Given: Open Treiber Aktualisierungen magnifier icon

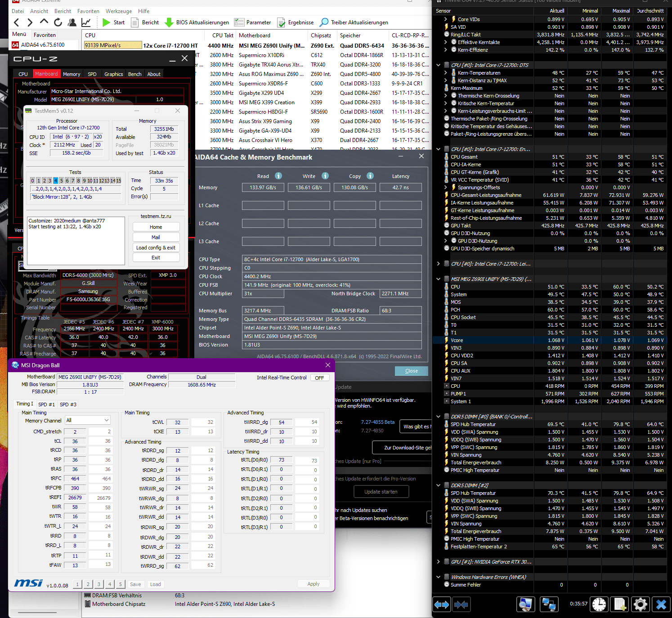Looking at the screenshot, I should [324, 22].
